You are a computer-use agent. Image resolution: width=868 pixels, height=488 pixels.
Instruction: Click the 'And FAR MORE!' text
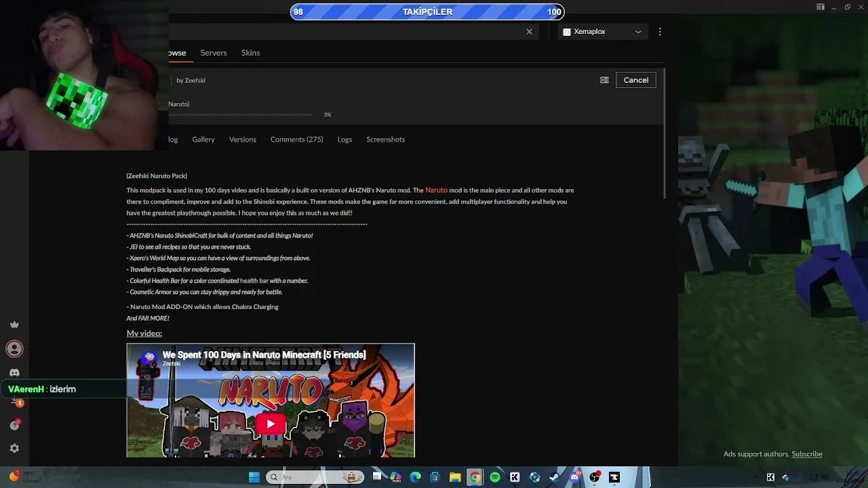click(x=148, y=319)
